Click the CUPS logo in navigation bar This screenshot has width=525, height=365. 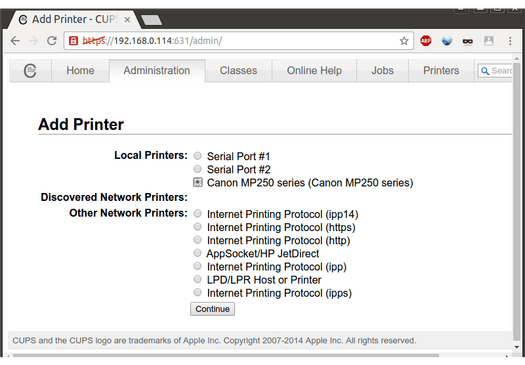click(x=30, y=71)
